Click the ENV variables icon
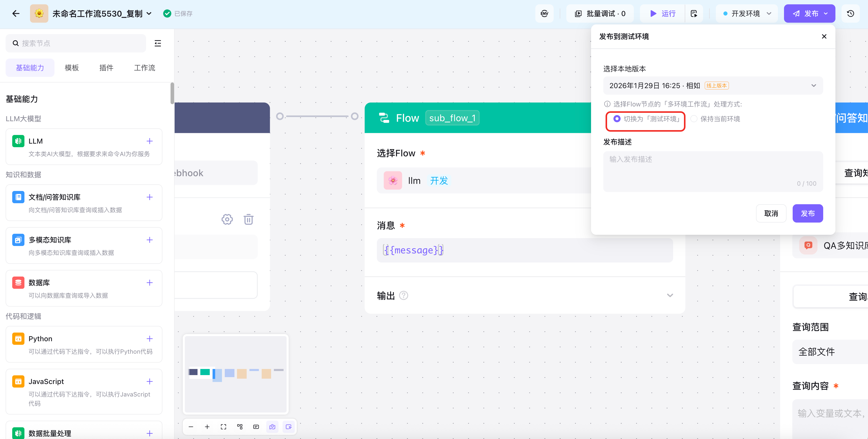The image size is (868, 439). 544,13
